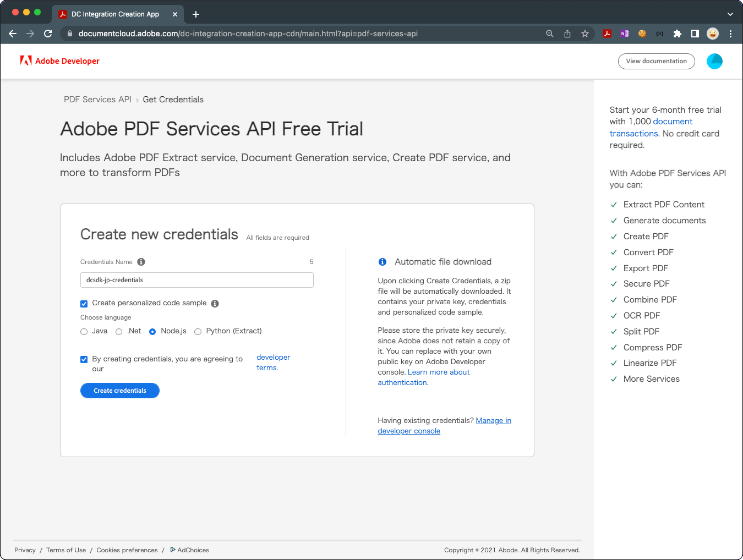
Task: Open the cookie manager extension
Action: point(642,34)
